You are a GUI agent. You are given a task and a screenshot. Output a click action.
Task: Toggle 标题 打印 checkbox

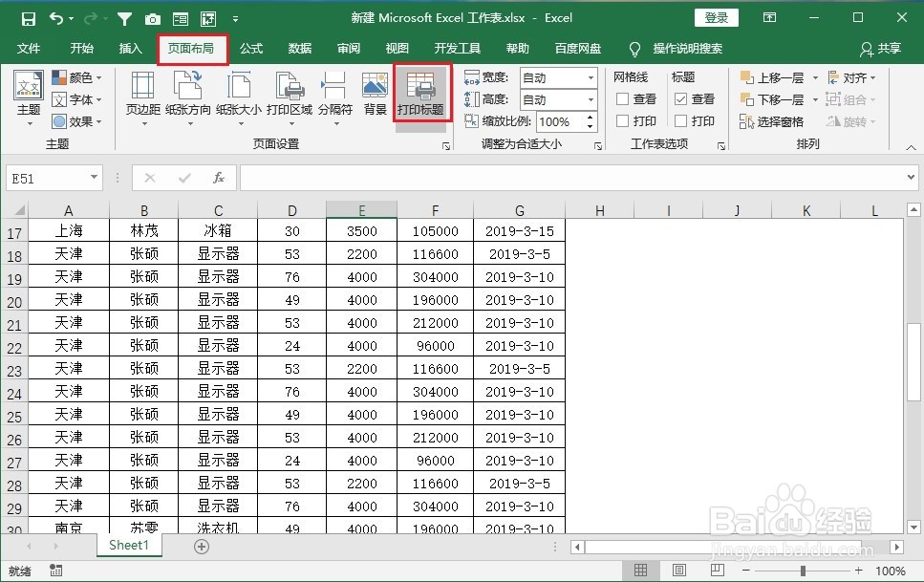(680, 120)
